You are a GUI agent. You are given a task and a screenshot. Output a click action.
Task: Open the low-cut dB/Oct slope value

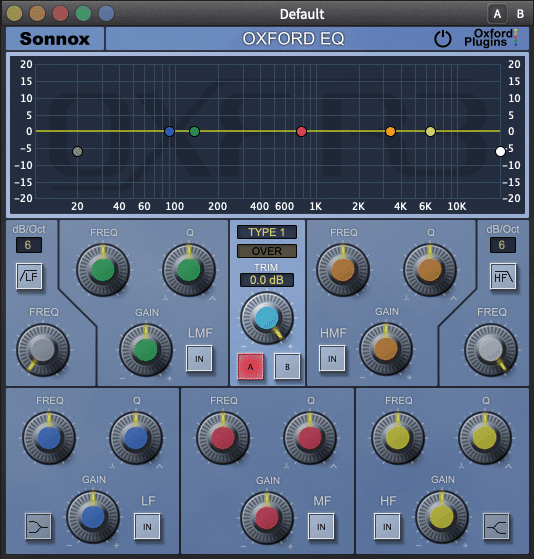pyautogui.click(x=29, y=245)
